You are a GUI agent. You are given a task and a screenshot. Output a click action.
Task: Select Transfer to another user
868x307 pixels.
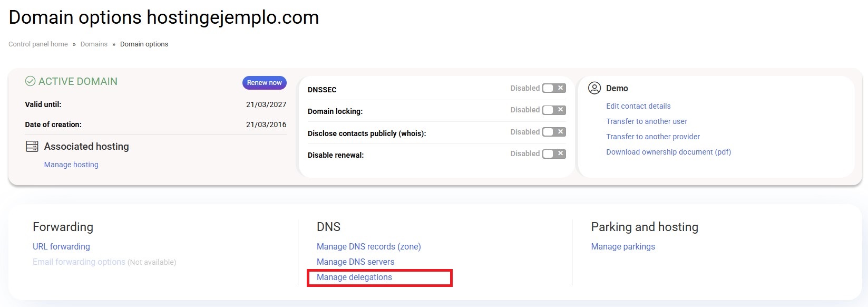pos(647,121)
